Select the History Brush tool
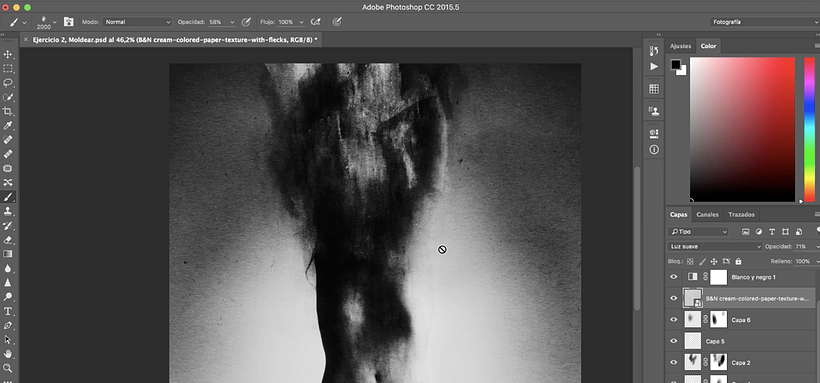The width and height of the screenshot is (820, 383). click(x=8, y=226)
